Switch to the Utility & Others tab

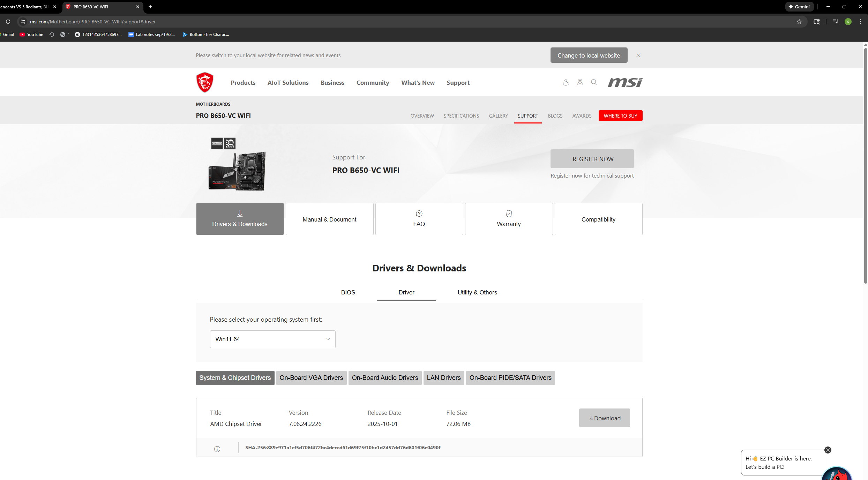pyautogui.click(x=477, y=292)
